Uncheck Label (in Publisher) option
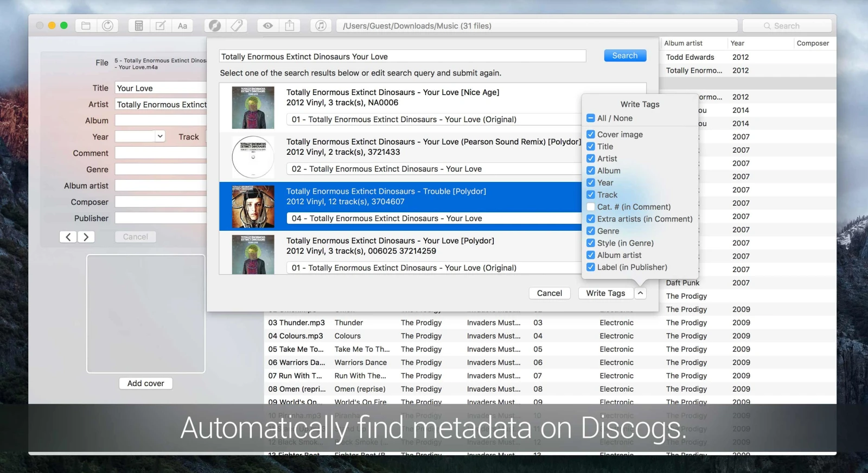 point(591,267)
